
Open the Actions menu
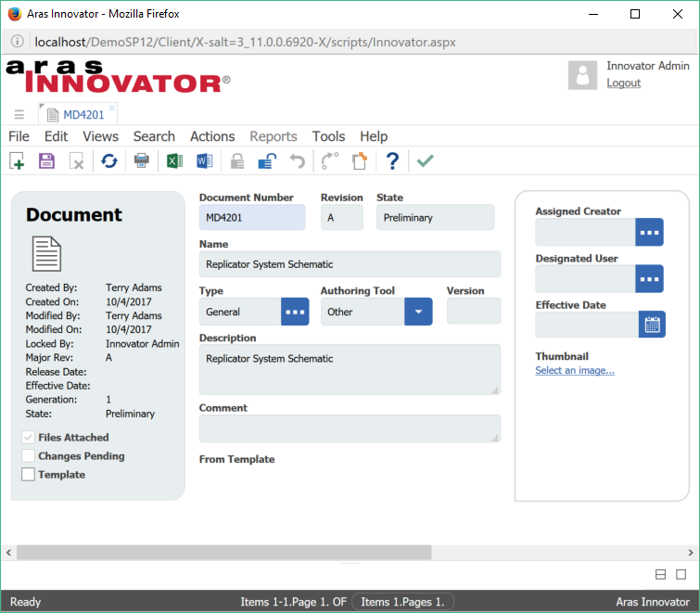tap(212, 136)
